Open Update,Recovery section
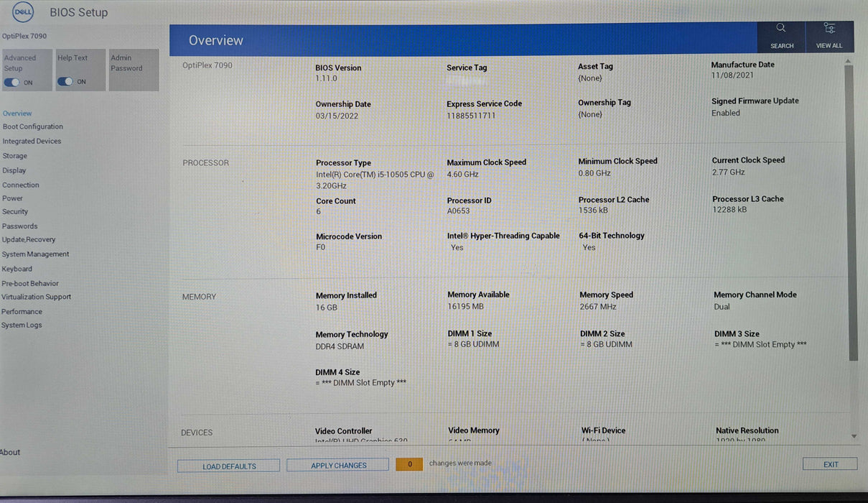 coord(29,240)
